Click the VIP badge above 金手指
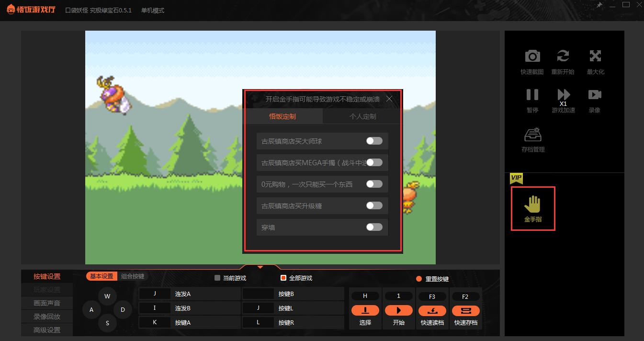Image resolution: width=644 pixels, height=341 pixels. [516, 179]
